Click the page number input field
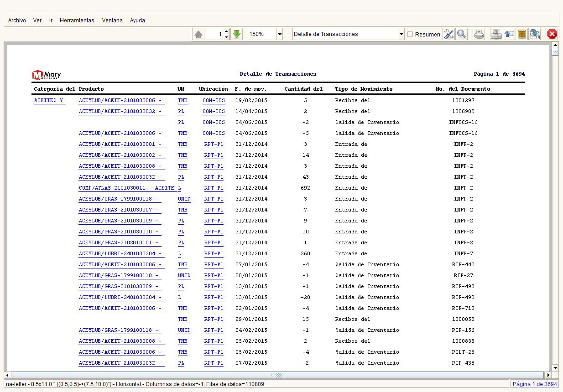The height and width of the screenshot is (392, 563). pyautogui.click(x=214, y=34)
